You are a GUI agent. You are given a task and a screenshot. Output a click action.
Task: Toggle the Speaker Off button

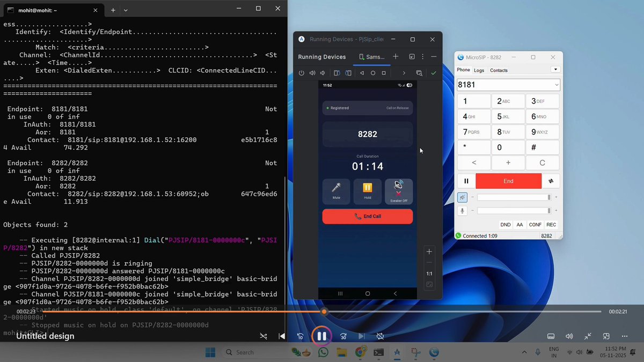(399, 191)
